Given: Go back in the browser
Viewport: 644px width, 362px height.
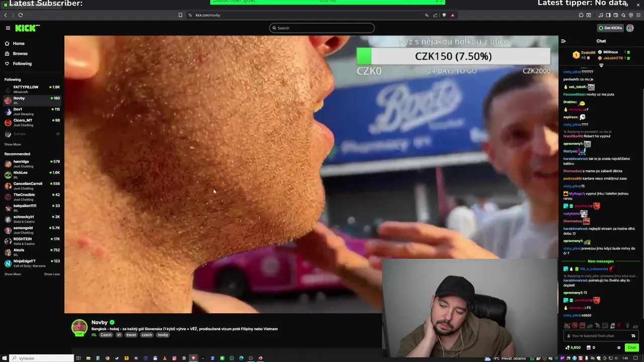Looking at the screenshot, I should pyautogui.click(x=6, y=15).
